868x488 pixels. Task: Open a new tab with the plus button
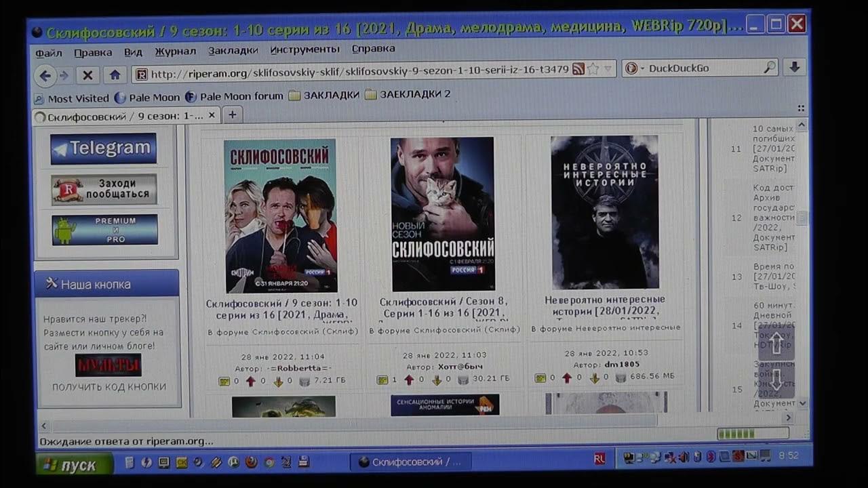tap(232, 115)
